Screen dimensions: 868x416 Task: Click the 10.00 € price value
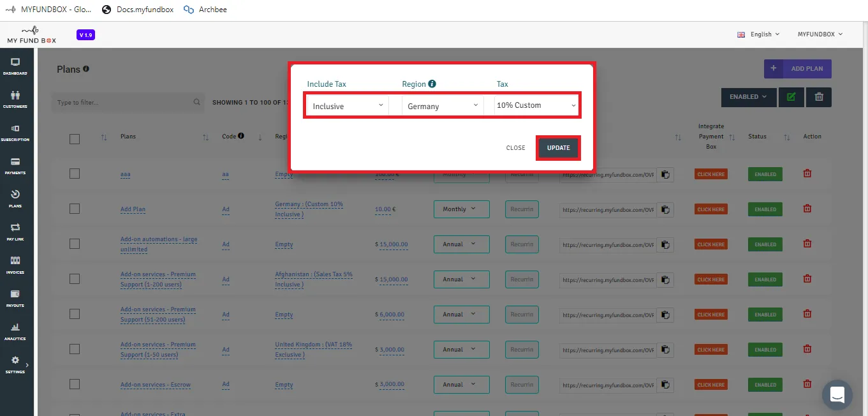click(x=385, y=209)
